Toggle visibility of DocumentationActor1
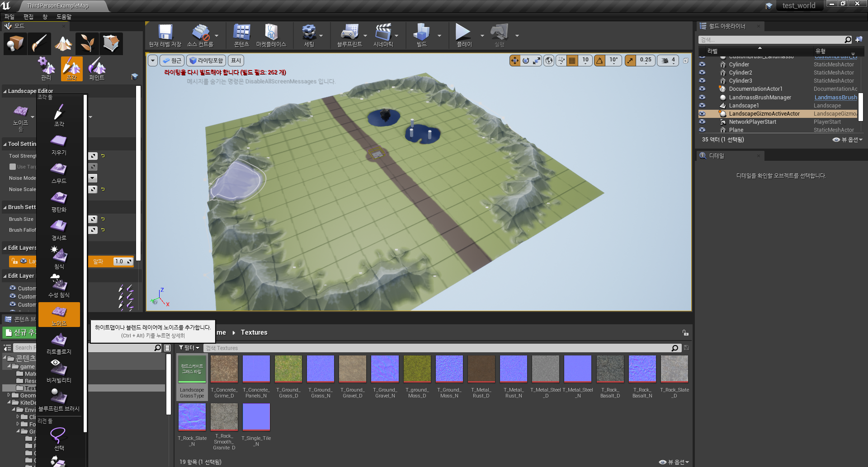 tap(702, 89)
